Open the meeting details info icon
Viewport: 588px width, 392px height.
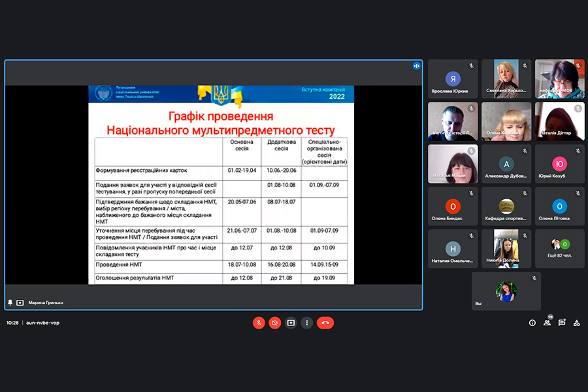point(532,323)
